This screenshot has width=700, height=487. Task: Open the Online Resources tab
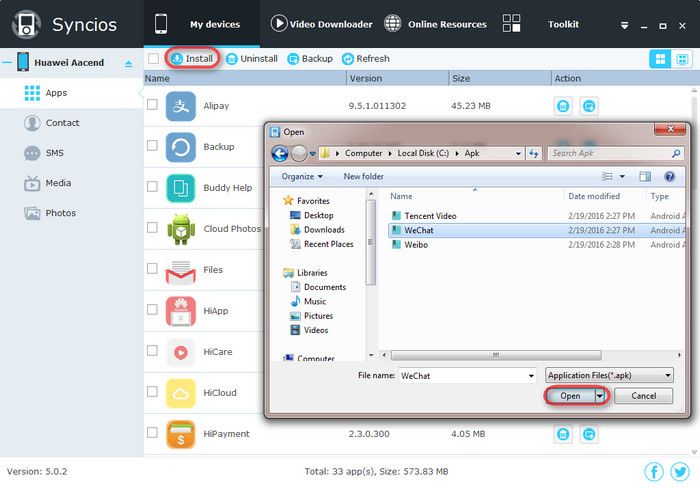[x=436, y=24]
